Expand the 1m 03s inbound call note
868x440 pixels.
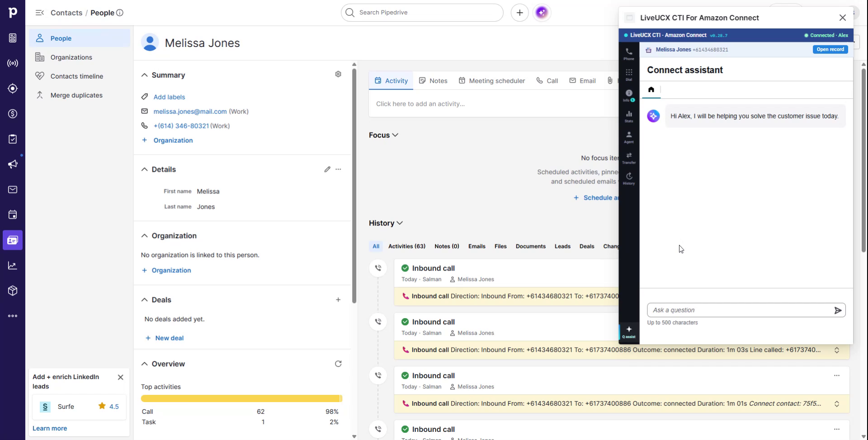coord(837,350)
